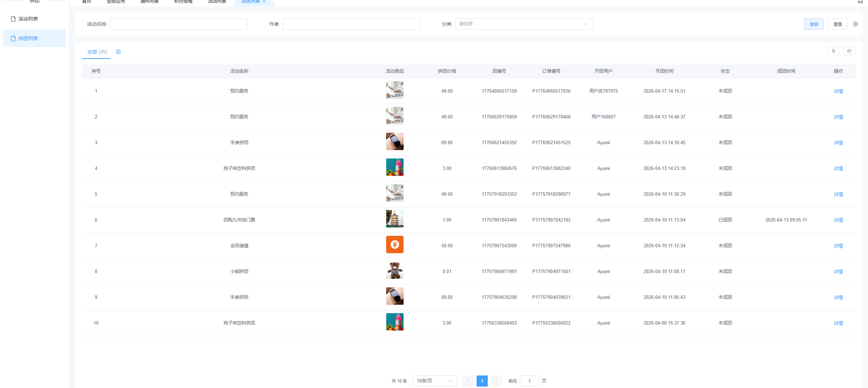
Task: Click completion time 2026-04-13 09:05:11
Action: 786,220
